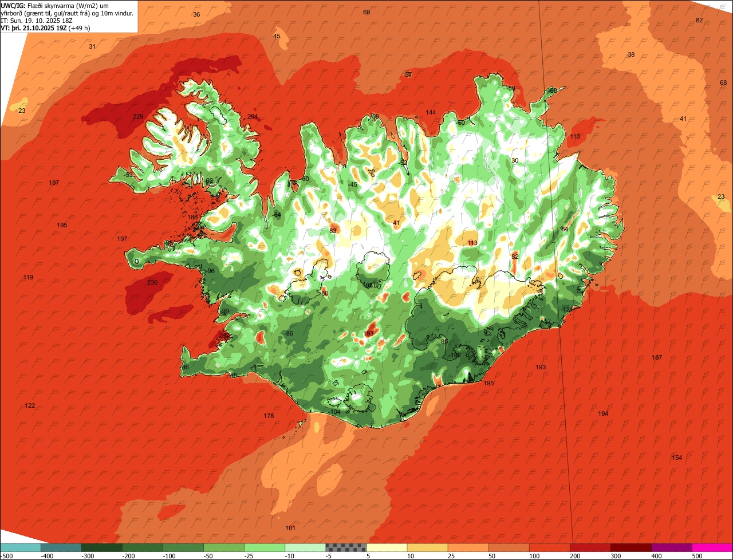Screen dimensions: 733x560
Task: Click the map value '188'
Action: click(368, 285)
